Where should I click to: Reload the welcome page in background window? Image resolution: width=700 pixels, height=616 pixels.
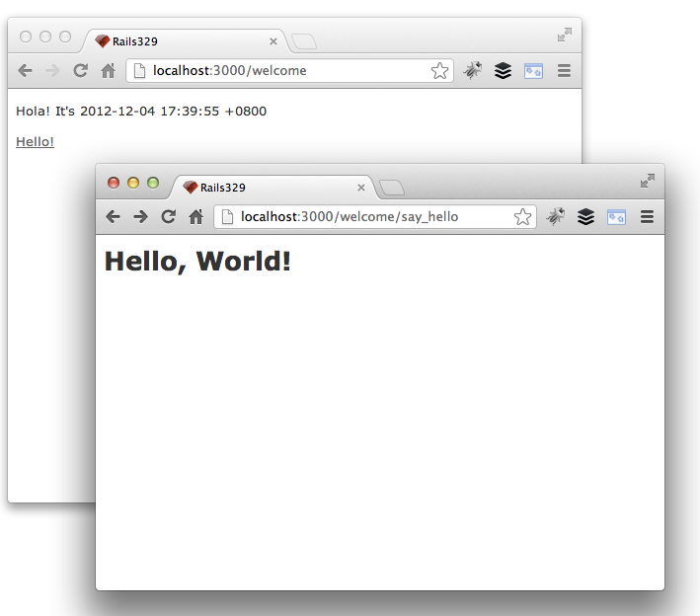(80, 71)
